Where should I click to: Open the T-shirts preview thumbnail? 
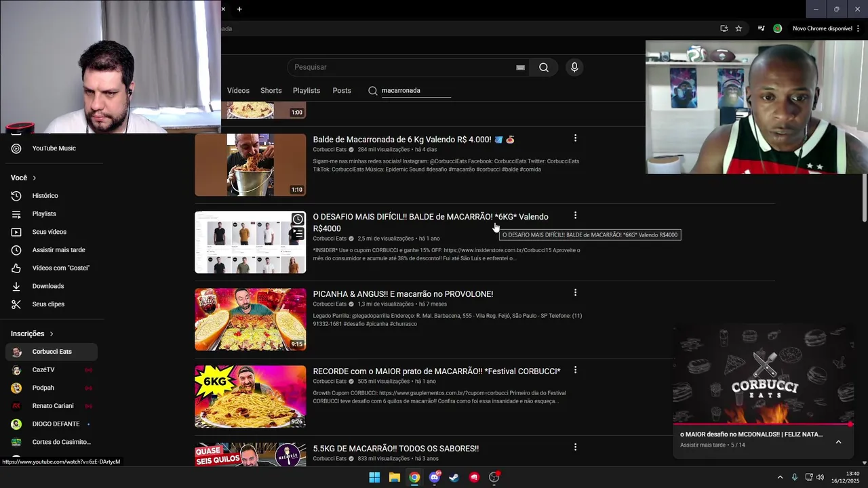coord(250,242)
